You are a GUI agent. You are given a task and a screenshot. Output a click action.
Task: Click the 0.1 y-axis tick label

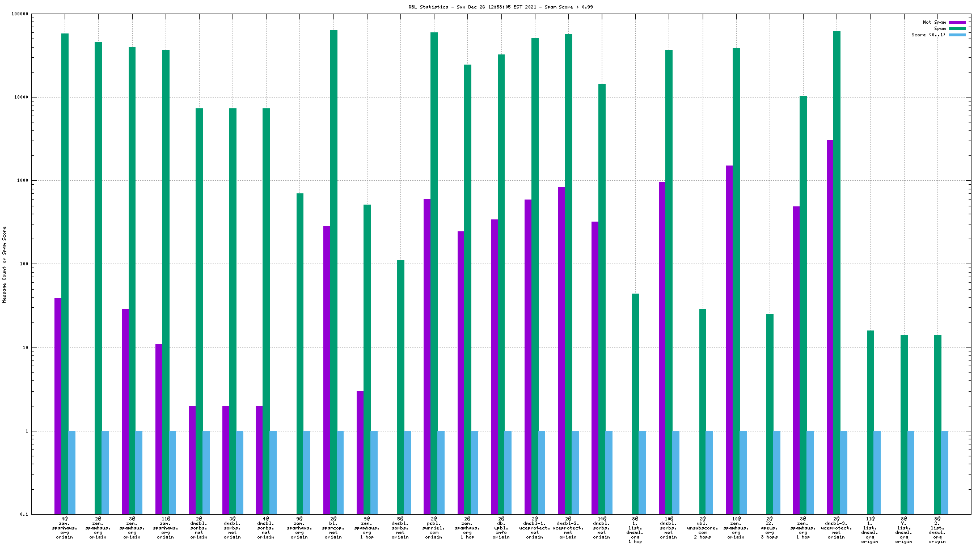click(x=23, y=514)
